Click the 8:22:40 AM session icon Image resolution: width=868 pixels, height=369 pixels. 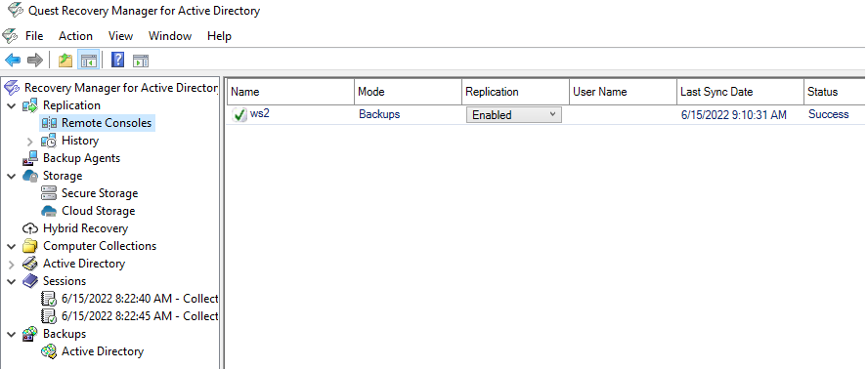coord(49,299)
